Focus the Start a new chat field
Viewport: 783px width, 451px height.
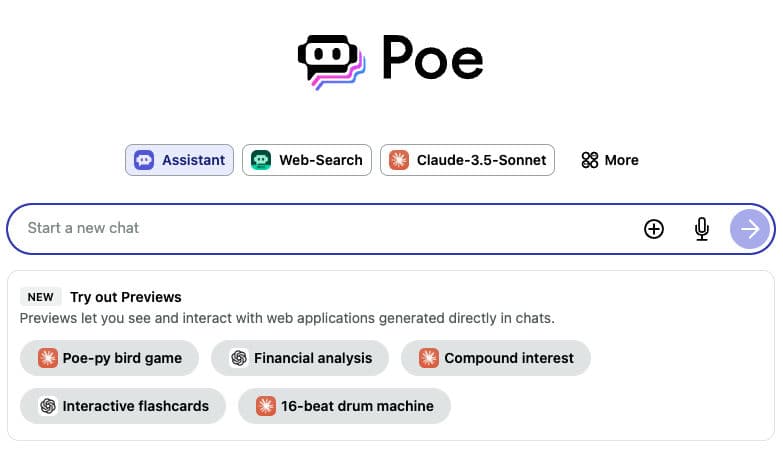[x=320, y=228]
